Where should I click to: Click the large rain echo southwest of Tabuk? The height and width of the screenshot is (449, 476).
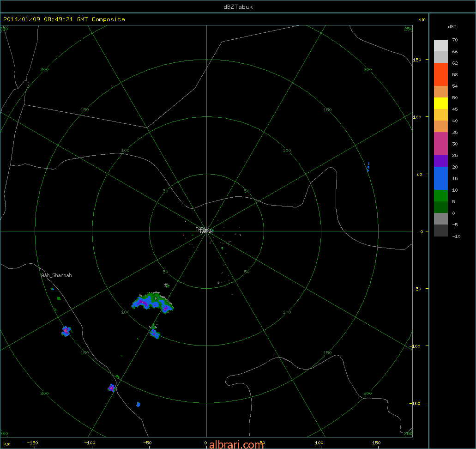pos(153,302)
